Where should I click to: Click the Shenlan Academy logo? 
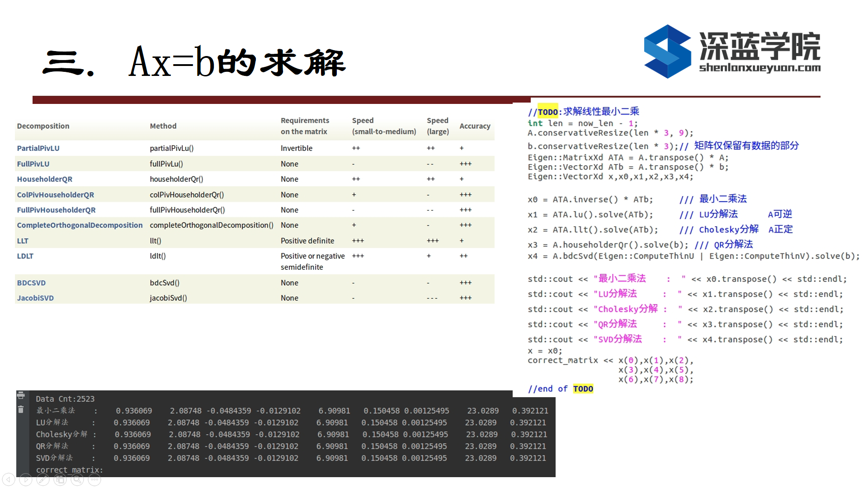tap(667, 51)
